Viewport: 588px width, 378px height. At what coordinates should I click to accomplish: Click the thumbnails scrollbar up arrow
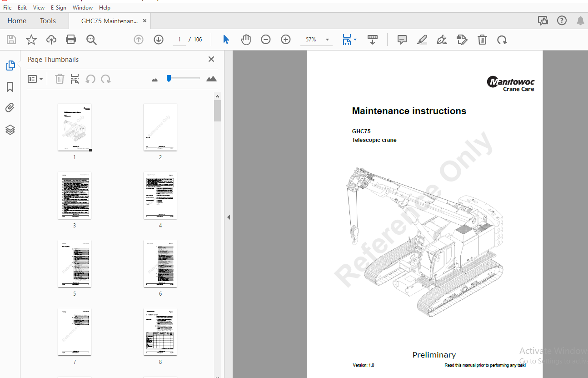218,96
